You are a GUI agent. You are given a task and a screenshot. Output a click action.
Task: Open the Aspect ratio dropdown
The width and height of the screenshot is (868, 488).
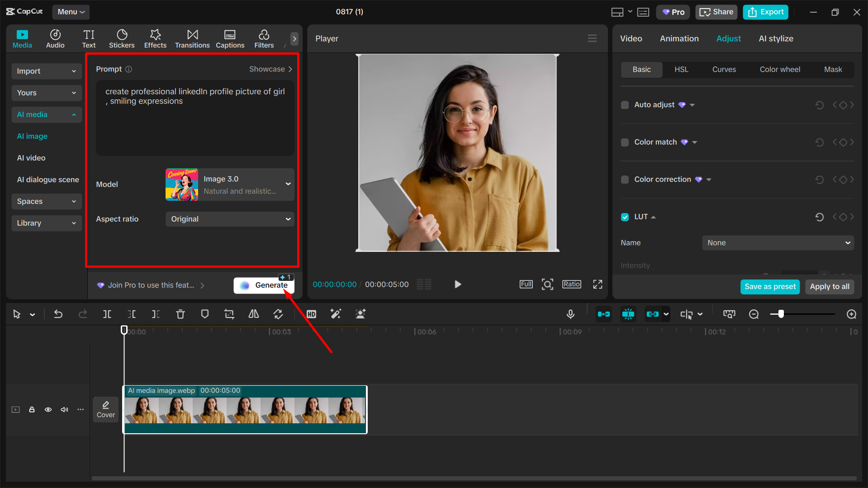tap(230, 219)
